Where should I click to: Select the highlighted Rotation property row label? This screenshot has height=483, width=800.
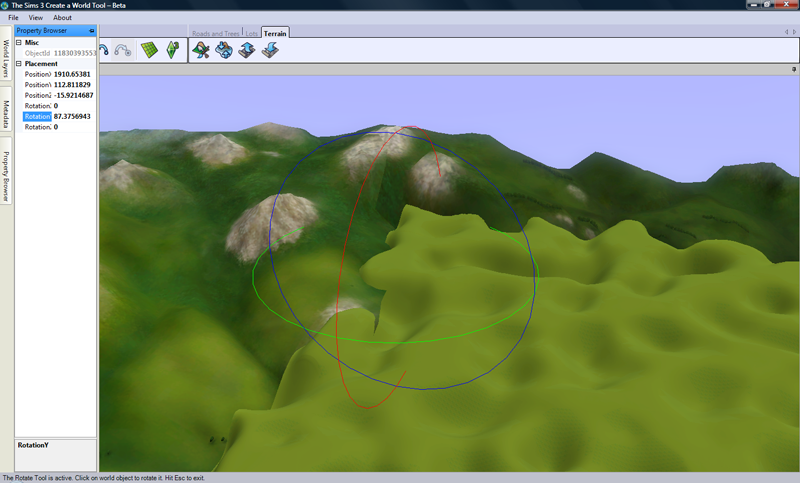tap(37, 116)
